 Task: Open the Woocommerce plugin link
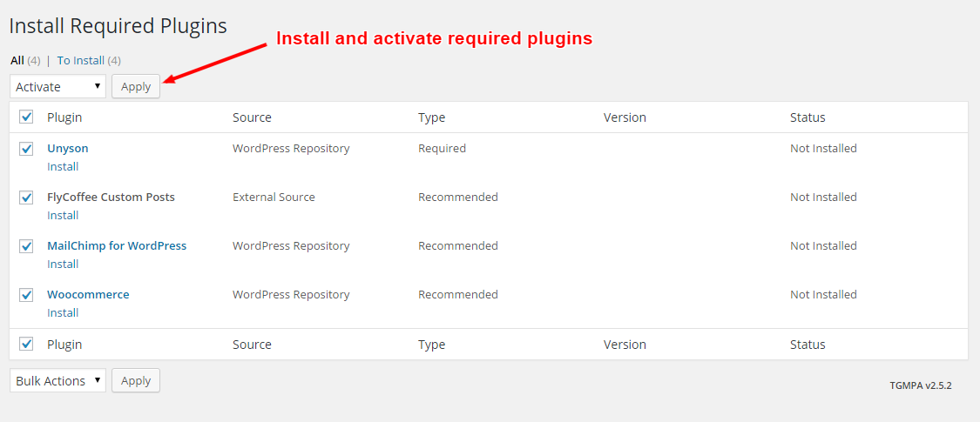[x=88, y=294]
